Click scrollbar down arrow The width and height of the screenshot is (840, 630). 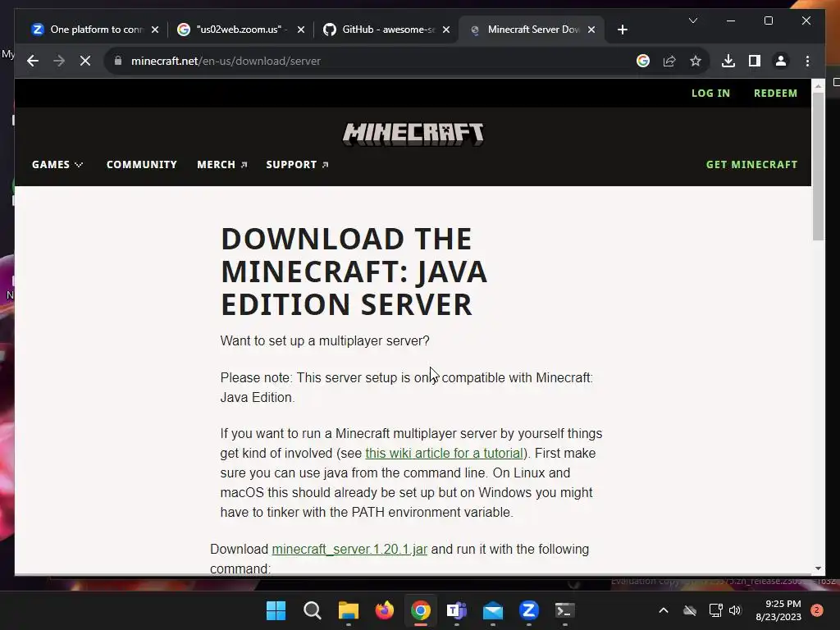(x=818, y=568)
